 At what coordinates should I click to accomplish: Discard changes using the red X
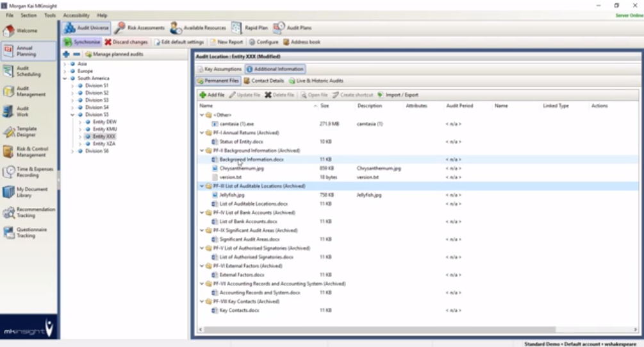pyautogui.click(x=108, y=42)
